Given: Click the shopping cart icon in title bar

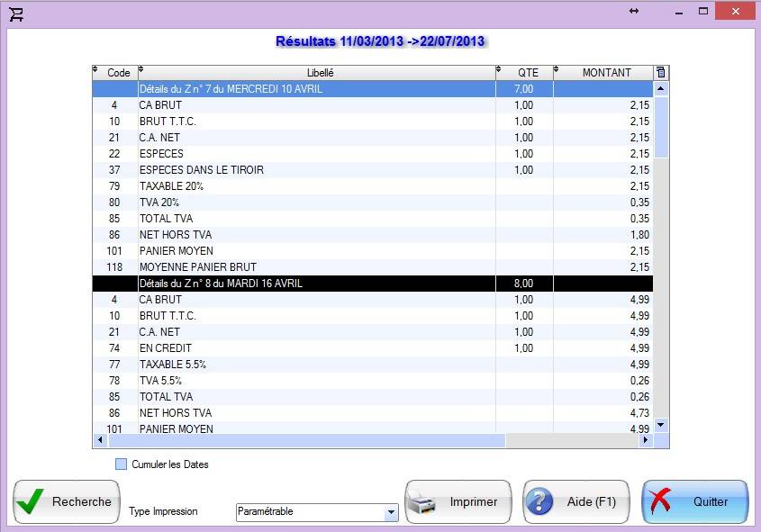Looking at the screenshot, I should point(16,14).
